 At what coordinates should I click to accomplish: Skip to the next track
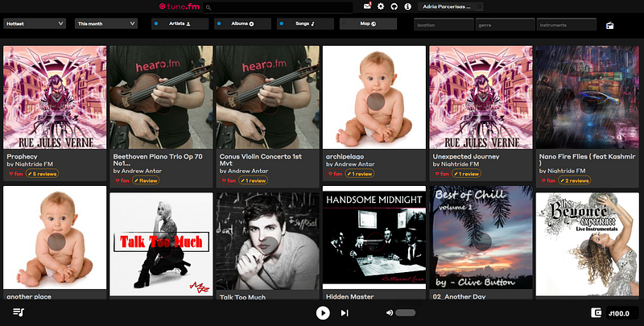(x=345, y=313)
